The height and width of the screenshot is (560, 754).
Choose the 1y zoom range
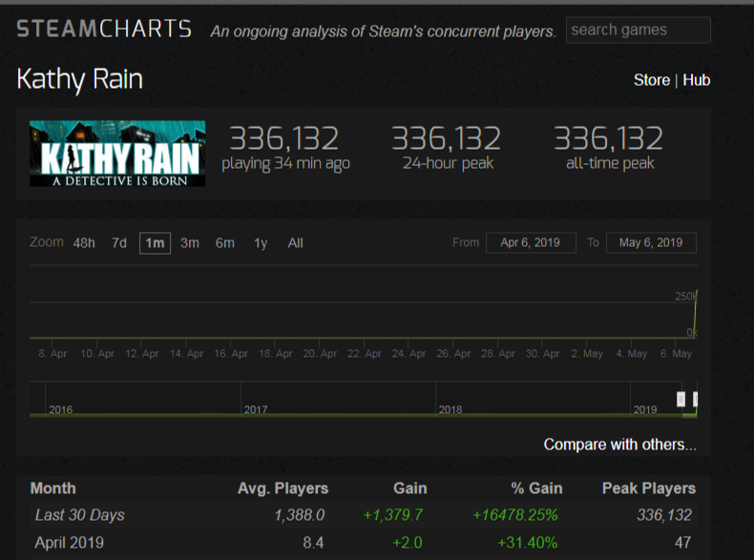tap(261, 243)
